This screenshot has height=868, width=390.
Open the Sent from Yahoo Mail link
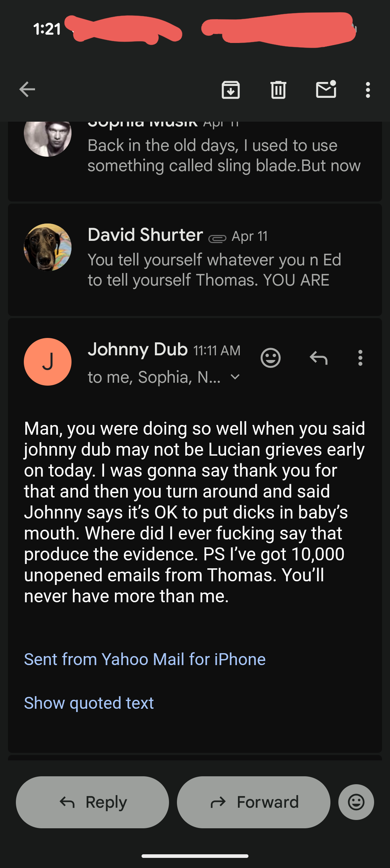point(145,659)
